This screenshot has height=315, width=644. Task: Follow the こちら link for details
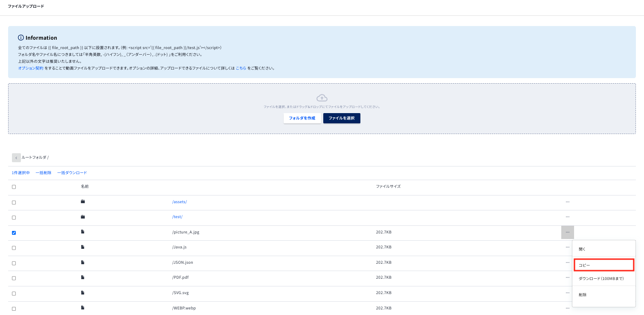tap(241, 68)
